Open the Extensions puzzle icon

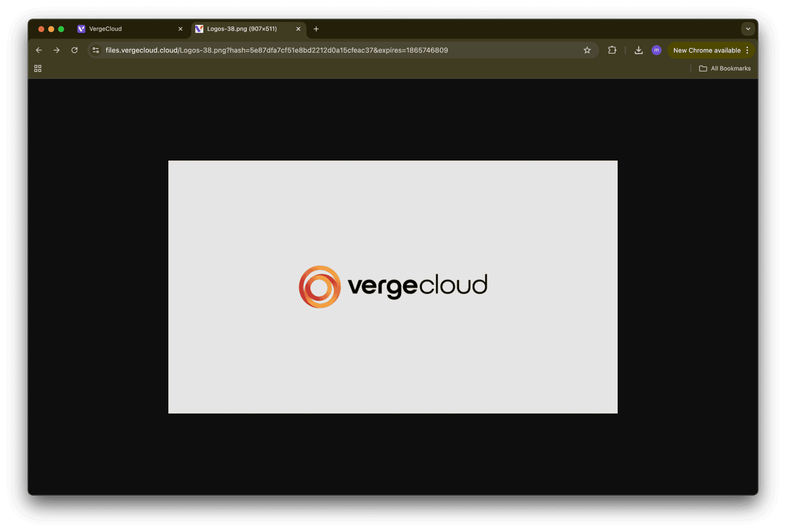tap(612, 50)
